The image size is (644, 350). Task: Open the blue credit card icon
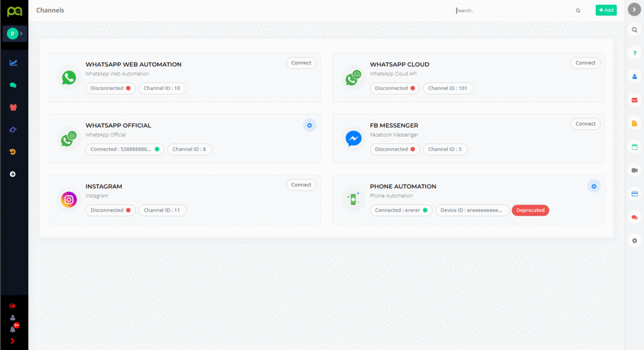click(x=634, y=193)
